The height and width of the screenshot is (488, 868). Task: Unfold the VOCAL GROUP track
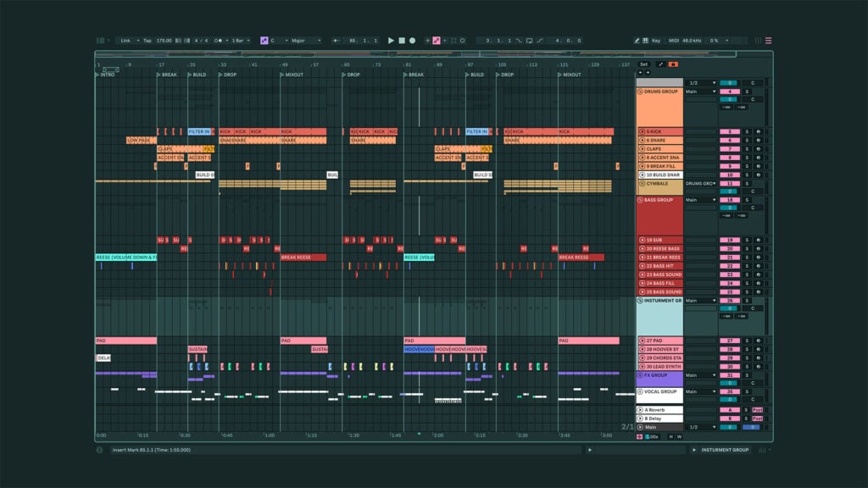pyautogui.click(x=641, y=391)
